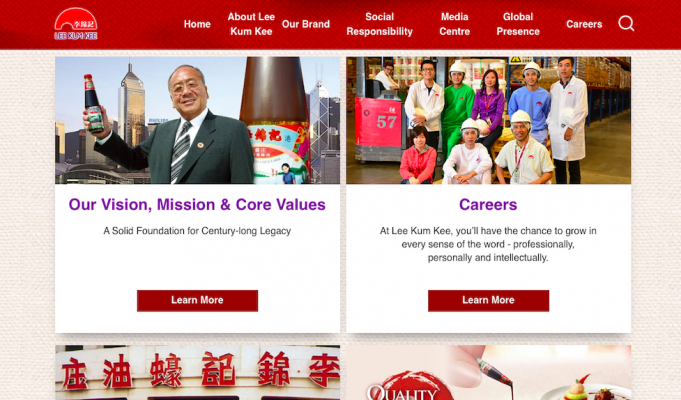Click the warehouse staff group photo

point(488,120)
